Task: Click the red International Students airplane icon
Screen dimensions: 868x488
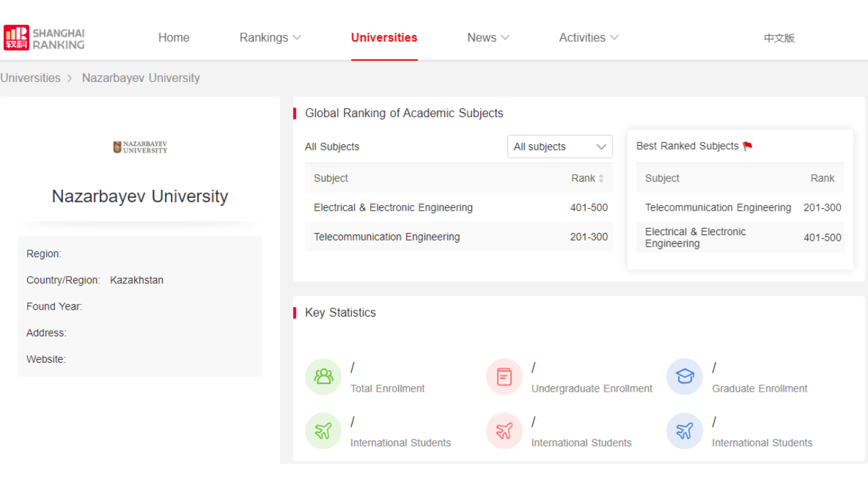Action: (x=504, y=431)
